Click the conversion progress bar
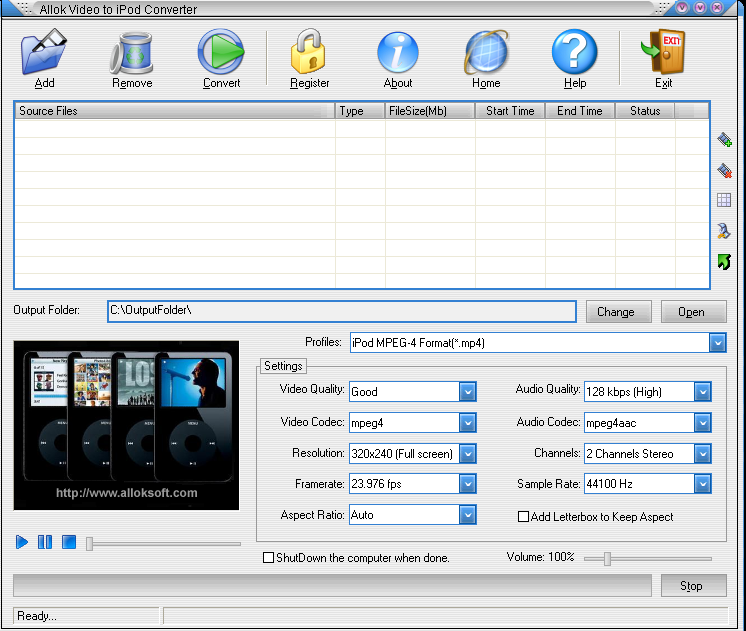 point(332,585)
